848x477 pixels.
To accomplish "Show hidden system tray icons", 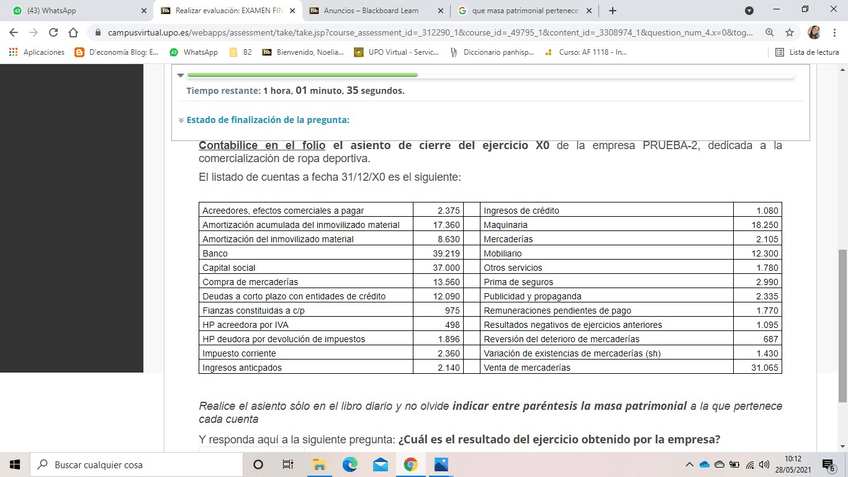I will (x=689, y=465).
